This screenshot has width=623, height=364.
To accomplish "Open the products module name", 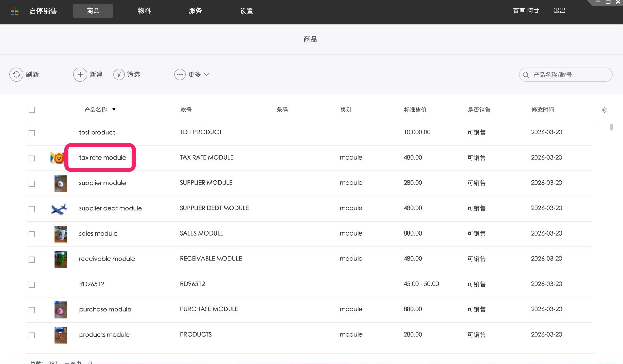I will pyautogui.click(x=104, y=335).
